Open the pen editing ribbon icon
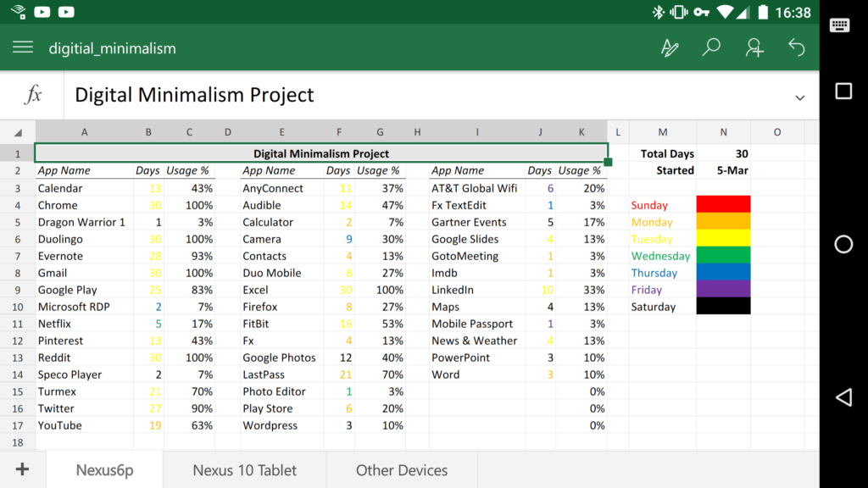 coord(670,47)
